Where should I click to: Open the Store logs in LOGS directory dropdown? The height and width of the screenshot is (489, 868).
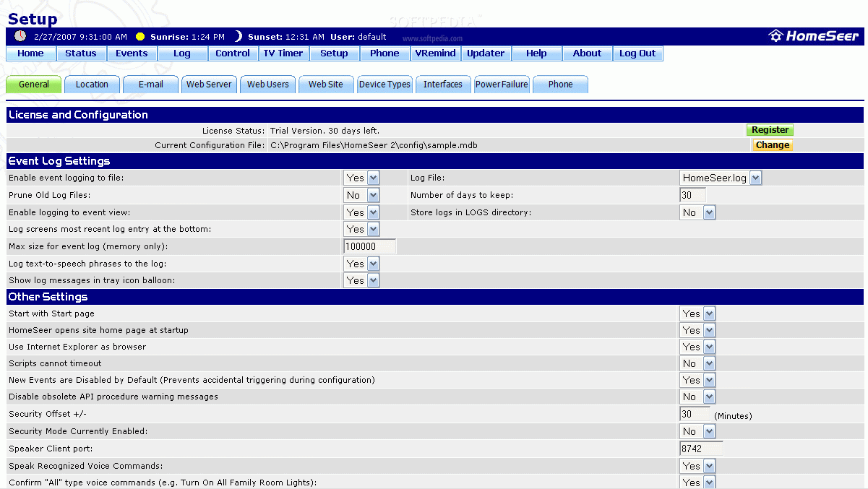(x=697, y=212)
